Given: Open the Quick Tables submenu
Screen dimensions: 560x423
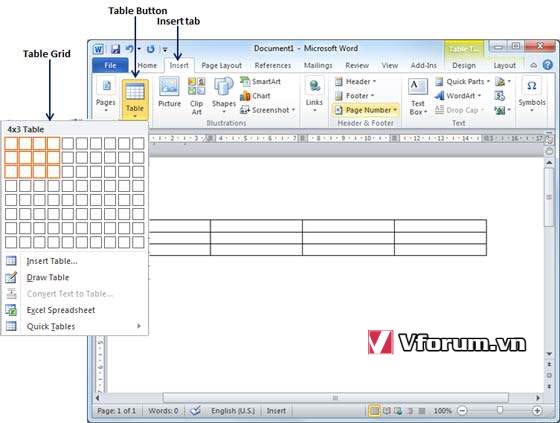Looking at the screenshot, I should tap(74, 327).
